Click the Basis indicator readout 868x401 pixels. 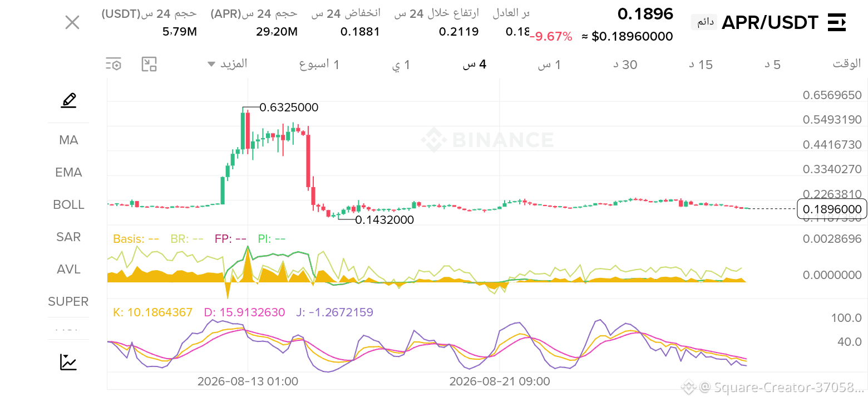[136, 239]
